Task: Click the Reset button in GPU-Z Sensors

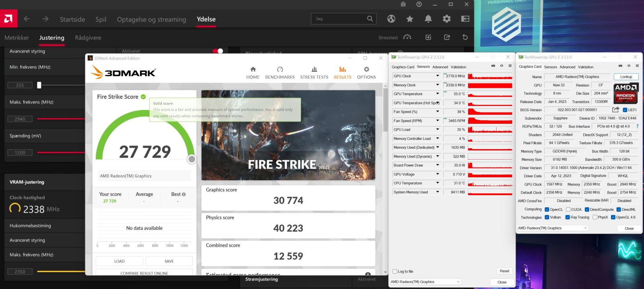Action: point(504,271)
